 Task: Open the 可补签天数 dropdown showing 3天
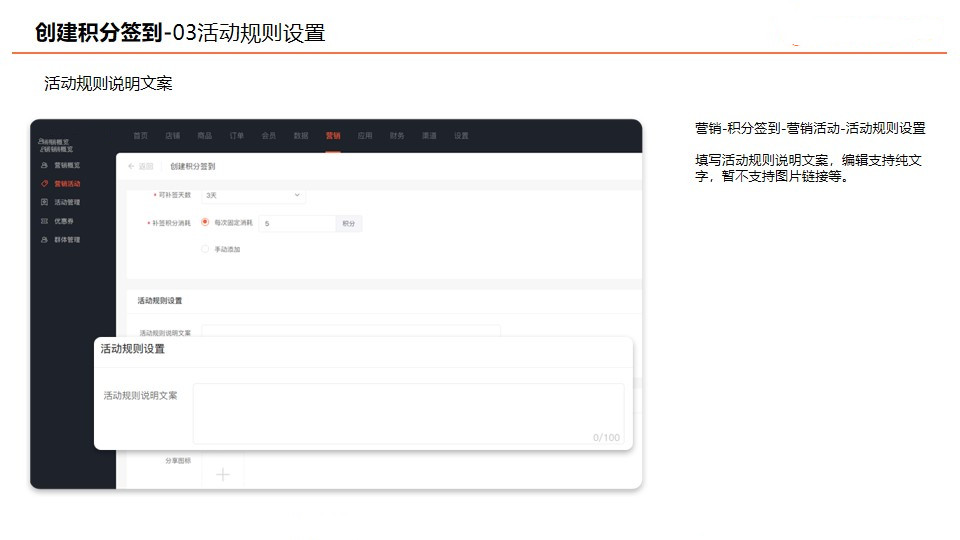253,195
